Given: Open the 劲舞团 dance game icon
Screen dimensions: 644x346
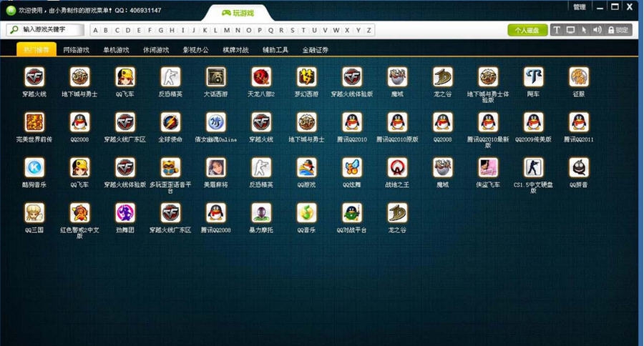Looking at the screenshot, I should [125, 213].
